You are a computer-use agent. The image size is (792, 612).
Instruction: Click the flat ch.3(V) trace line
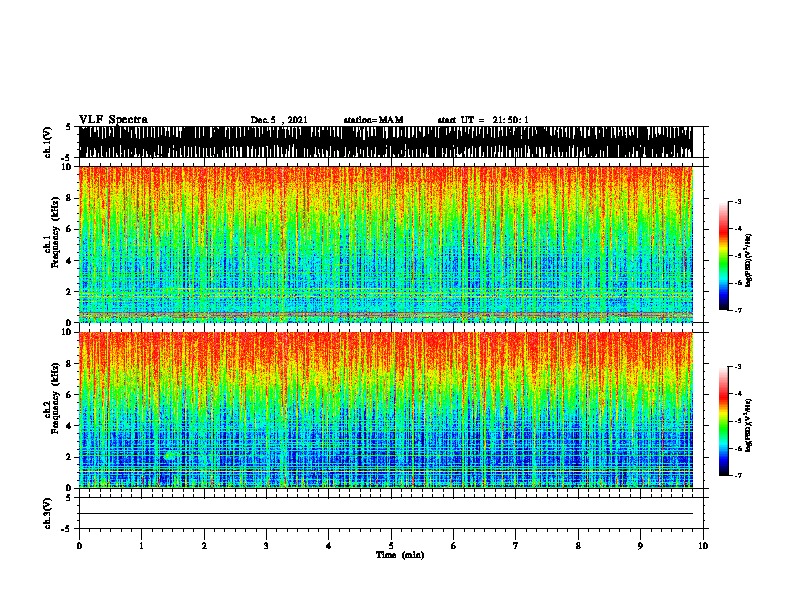[x=386, y=514]
